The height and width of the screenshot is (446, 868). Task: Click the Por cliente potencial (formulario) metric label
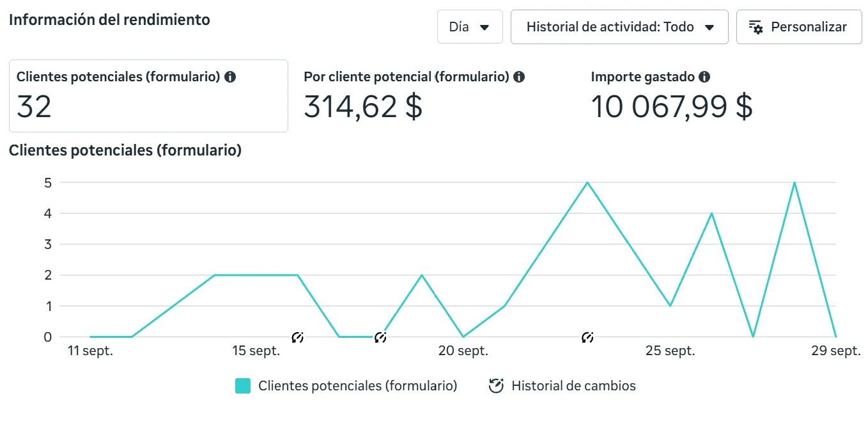[407, 77]
